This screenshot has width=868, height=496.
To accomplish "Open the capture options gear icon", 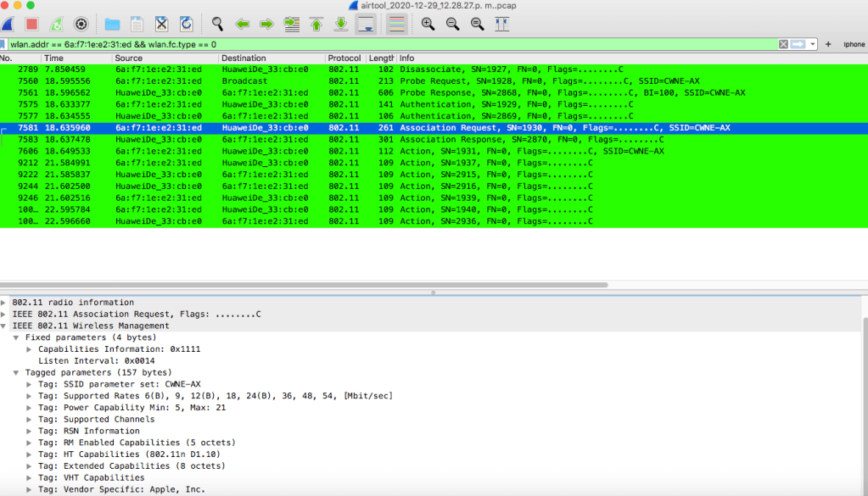I will 81,24.
